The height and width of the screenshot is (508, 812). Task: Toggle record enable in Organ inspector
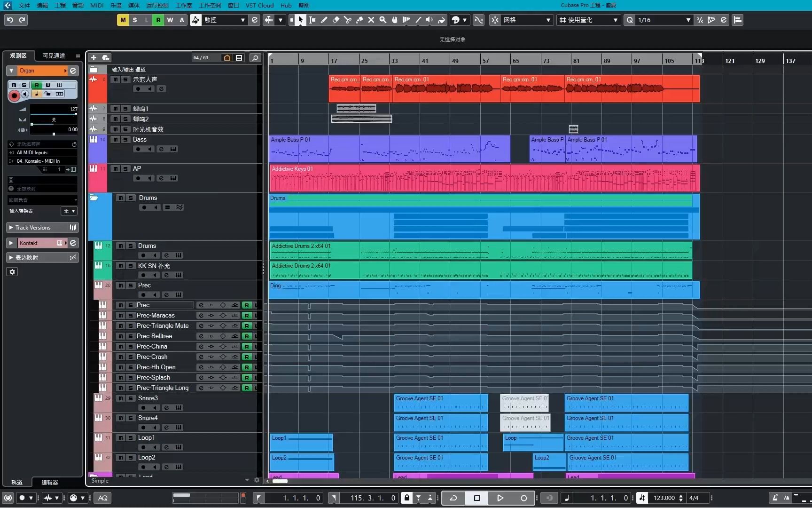[14, 95]
